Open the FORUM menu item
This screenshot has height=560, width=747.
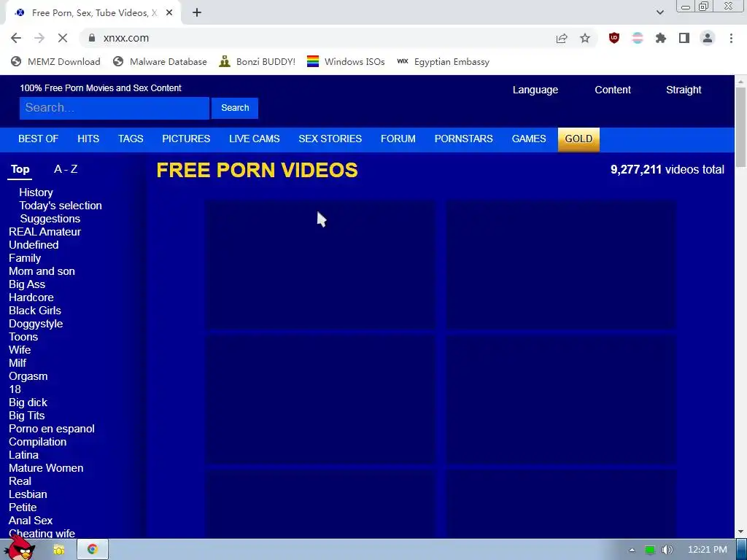(398, 139)
